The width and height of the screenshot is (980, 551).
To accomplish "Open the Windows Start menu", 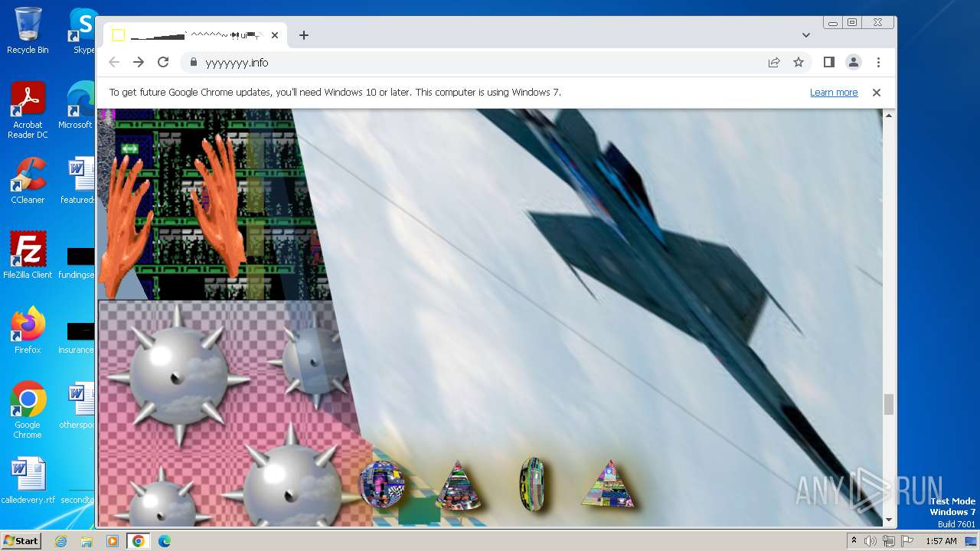I will (x=21, y=540).
